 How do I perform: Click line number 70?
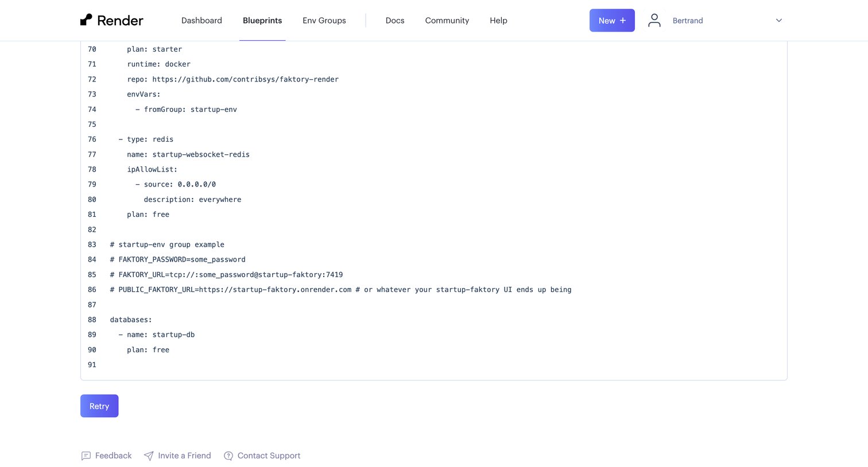click(92, 49)
